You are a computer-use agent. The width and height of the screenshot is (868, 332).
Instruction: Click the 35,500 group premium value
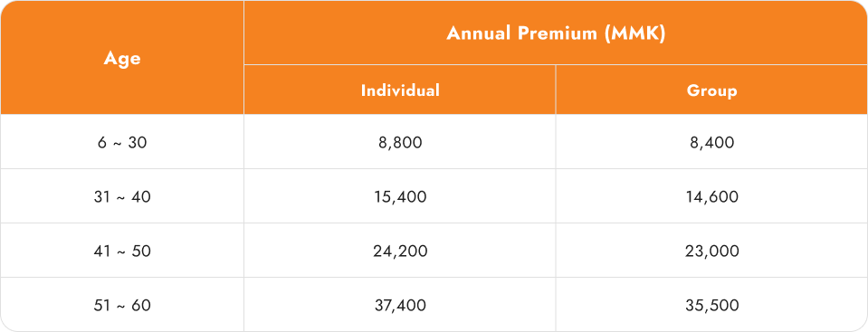point(711,306)
